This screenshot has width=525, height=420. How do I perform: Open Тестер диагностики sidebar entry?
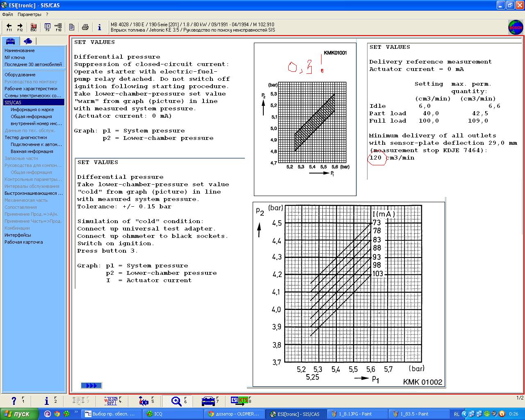pyautogui.click(x=26, y=137)
